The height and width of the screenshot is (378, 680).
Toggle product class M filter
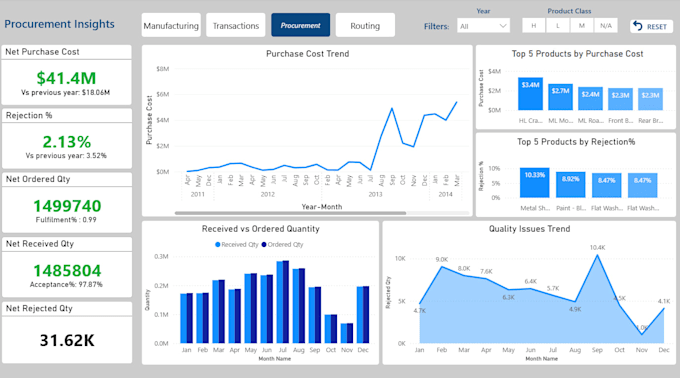coord(582,26)
